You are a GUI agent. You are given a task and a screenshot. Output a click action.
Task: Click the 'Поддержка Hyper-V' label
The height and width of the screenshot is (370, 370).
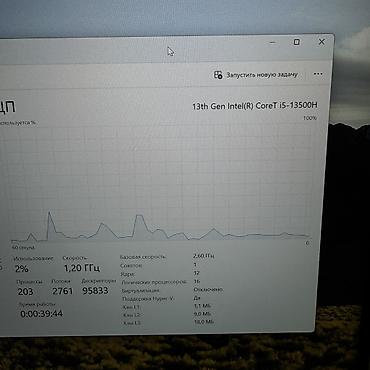[148, 299]
